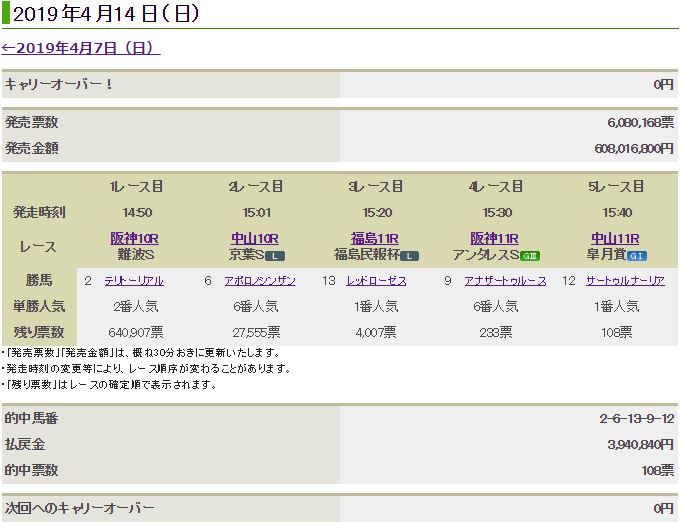
Task: Open the 福島11R race link
Action: click(x=375, y=238)
